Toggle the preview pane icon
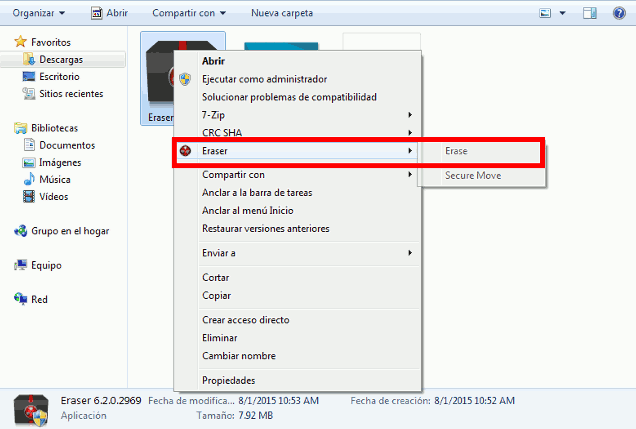The width and height of the screenshot is (636, 429). 590,13
